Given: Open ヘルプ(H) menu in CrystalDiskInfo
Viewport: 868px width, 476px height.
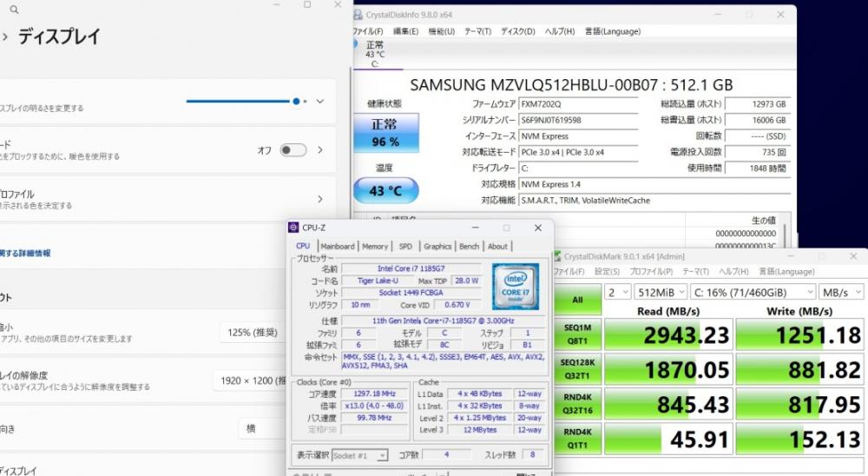Looking at the screenshot, I should click(x=560, y=31).
